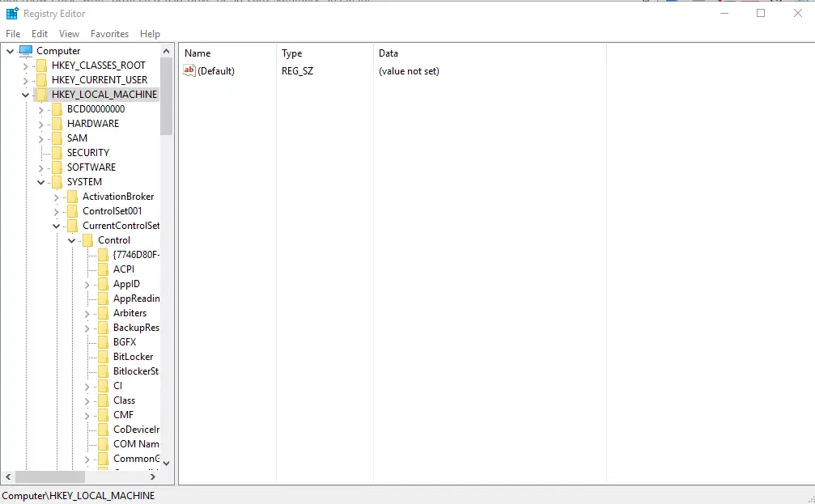
Task: Click the HKEY_CURRENT_USER folder icon
Action: [42, 80]
